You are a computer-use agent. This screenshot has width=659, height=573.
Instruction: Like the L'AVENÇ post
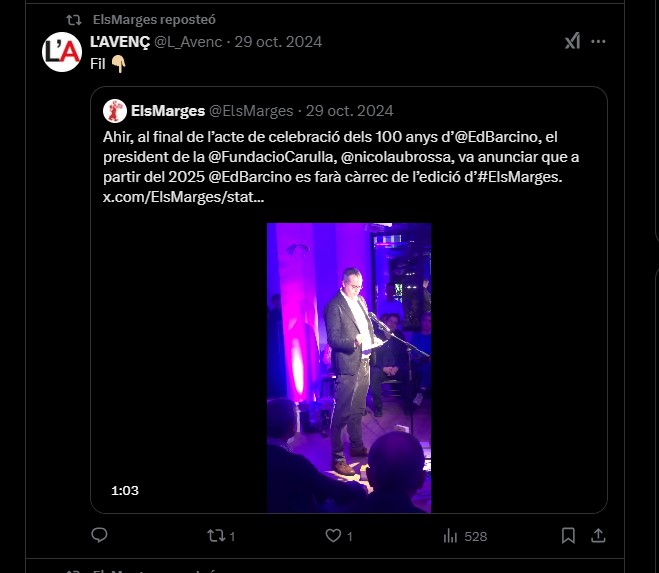click(334, 536)
